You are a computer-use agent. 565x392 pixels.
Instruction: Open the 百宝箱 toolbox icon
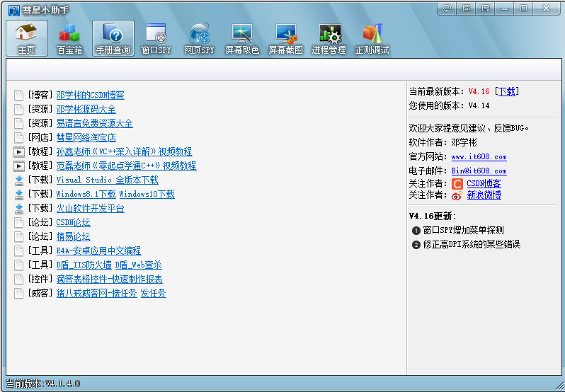coord(69,38)
